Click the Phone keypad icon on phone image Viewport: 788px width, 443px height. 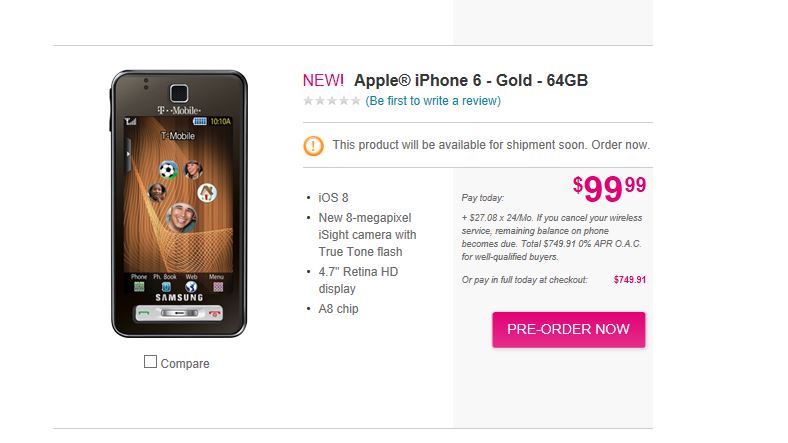pos(139,287)
